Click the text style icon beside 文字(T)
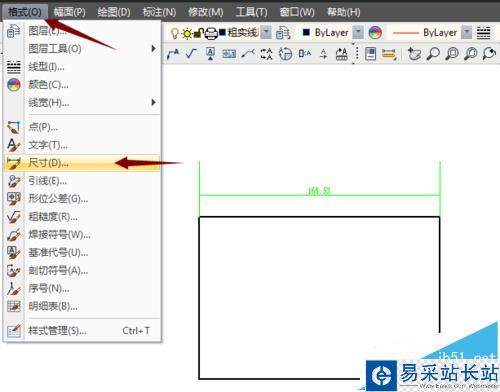The image size is (500, 392). coord(13,145)
